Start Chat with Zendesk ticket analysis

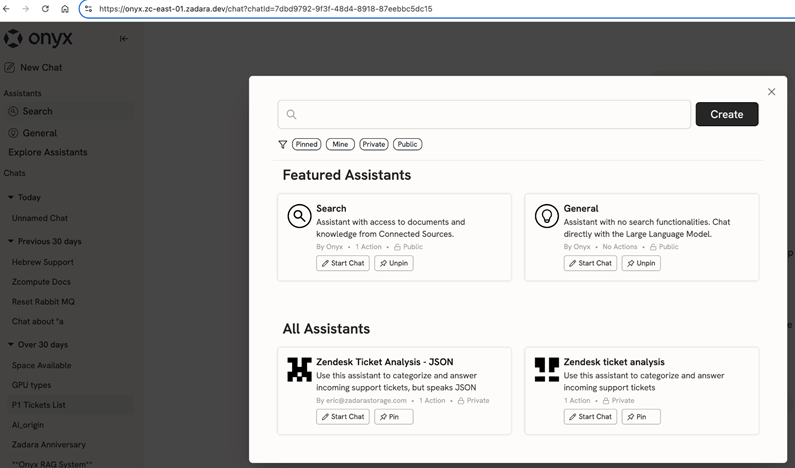[x=590, y=417]
